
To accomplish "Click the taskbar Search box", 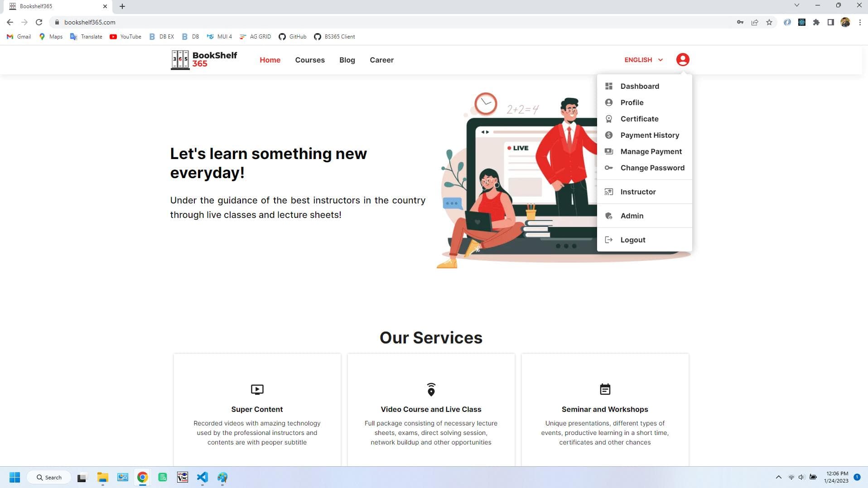I will [49, 477].
